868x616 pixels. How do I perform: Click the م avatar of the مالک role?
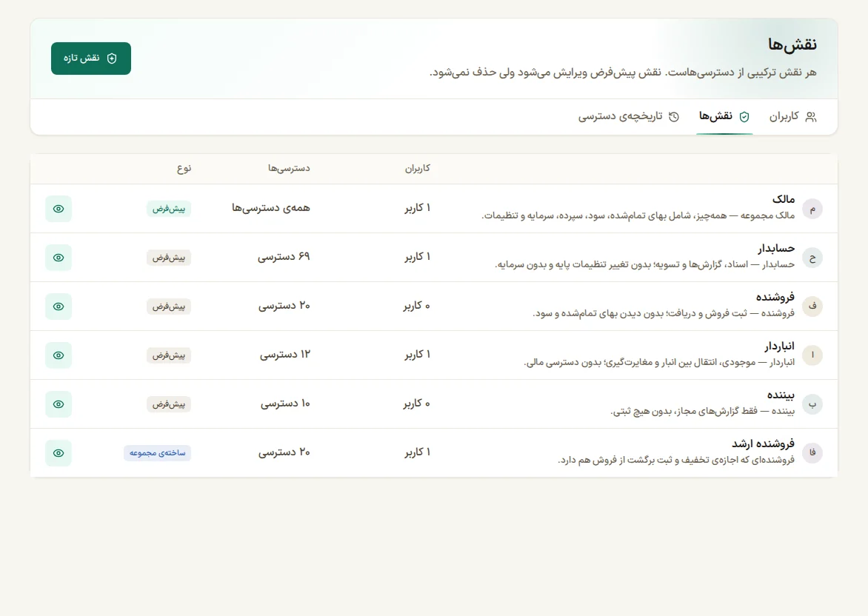[812, 210]
